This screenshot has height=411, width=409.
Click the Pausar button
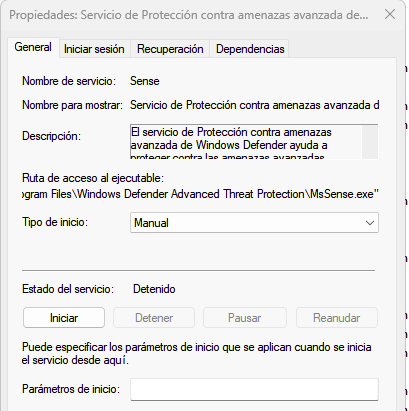(244, 318)
